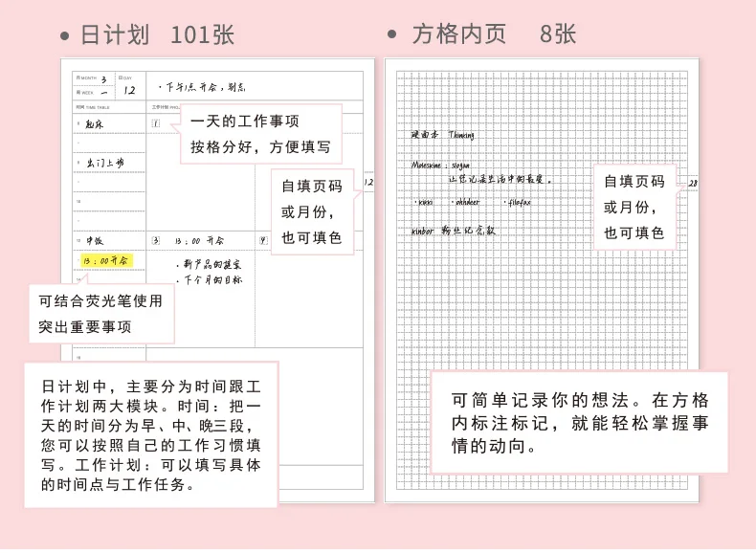The height and width of the screenshot is (553, 756).
Task: Click the description starting '日计划中，主要分为'
Action: click(151, 435)
